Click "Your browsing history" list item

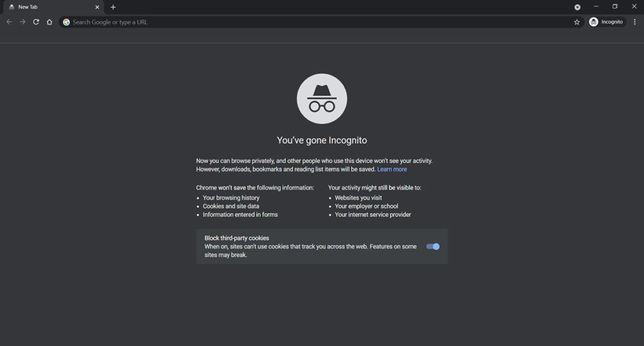click(231, 198)
